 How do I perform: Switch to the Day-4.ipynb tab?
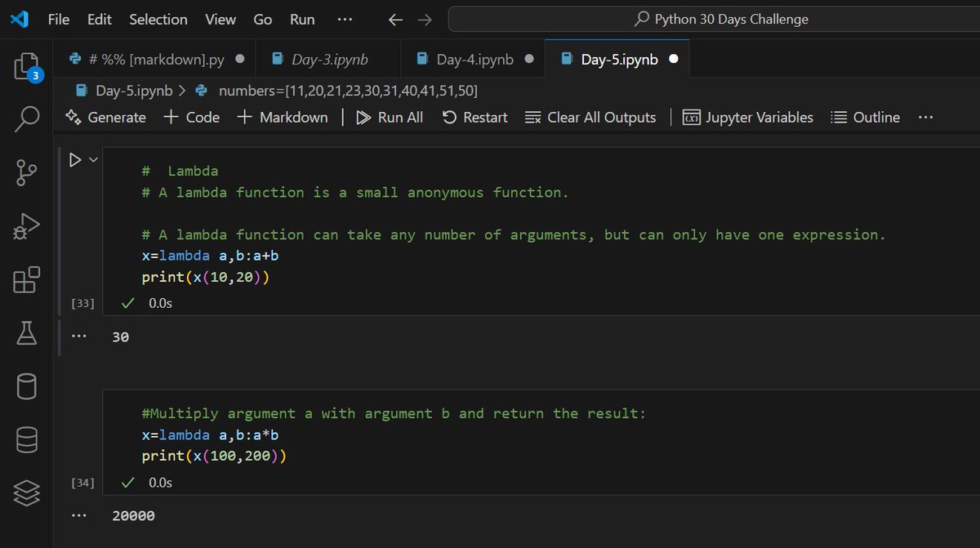[x=474, y=59]
